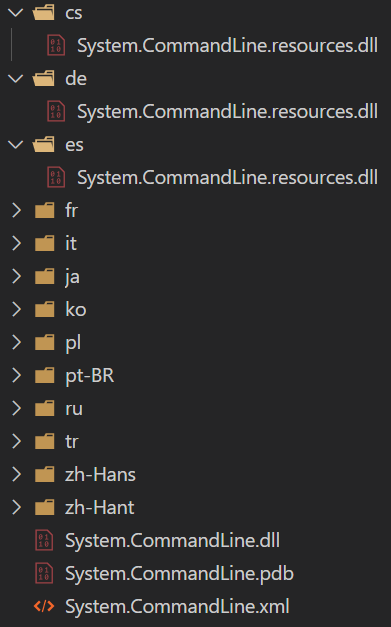Collapse the de folder chevron

click(16, 79)
